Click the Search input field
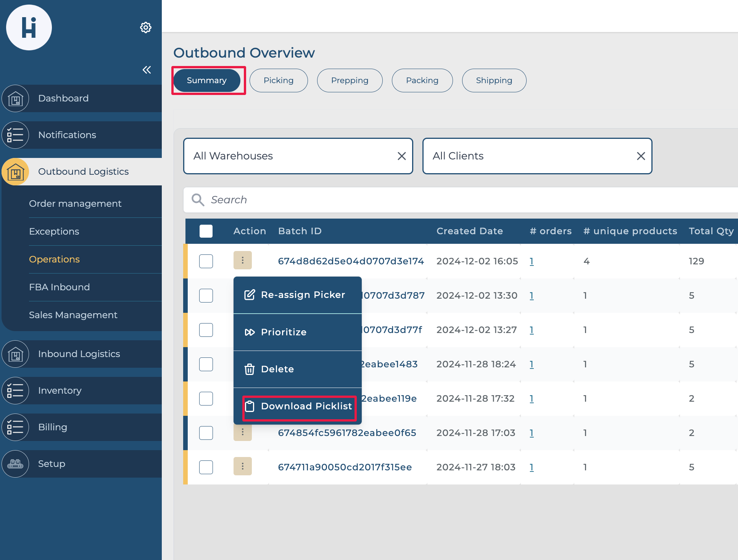 tap(458, 200)
